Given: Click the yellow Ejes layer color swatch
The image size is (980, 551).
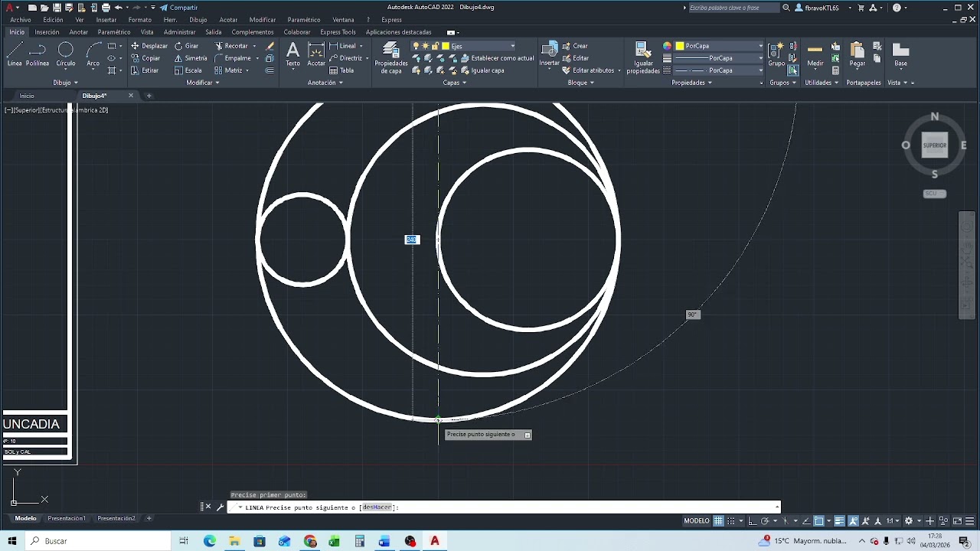Looking at the screenshot, I should (x=446, y=46).
